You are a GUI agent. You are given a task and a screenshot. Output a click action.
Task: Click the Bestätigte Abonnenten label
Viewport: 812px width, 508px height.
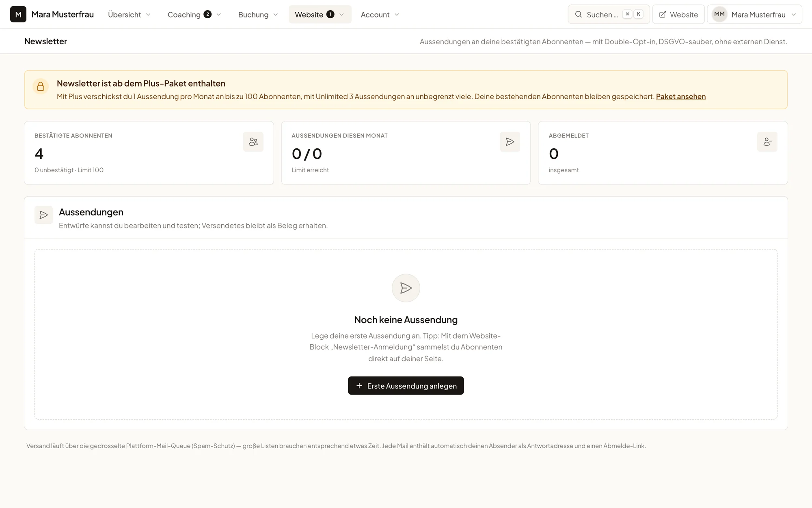point(73,136)
